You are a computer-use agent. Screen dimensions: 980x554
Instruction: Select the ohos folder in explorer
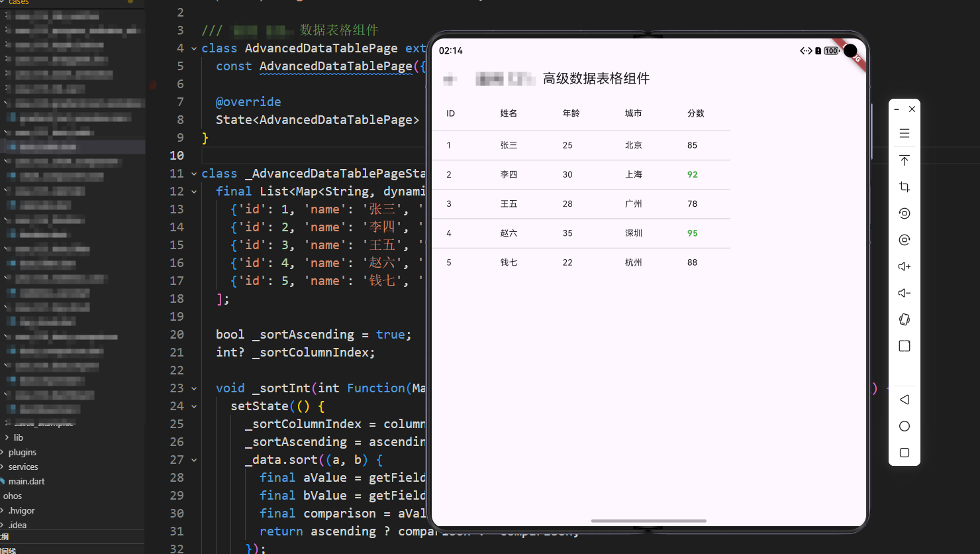click(13, 496)
